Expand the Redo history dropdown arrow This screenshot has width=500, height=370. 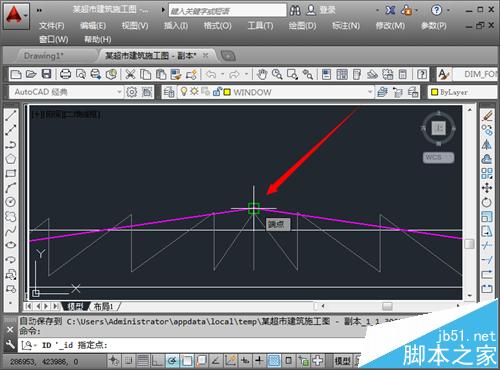tap(247, 74)
